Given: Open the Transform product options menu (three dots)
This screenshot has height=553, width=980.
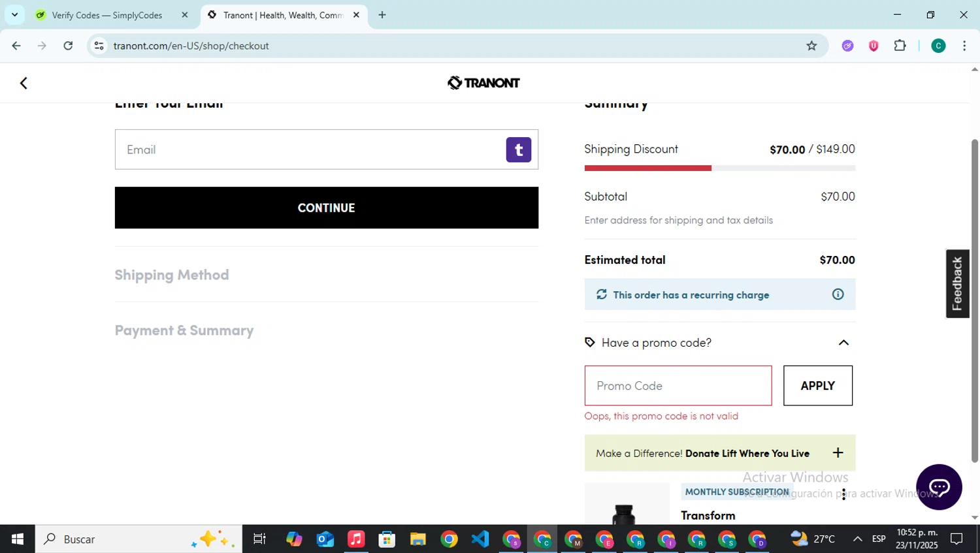Looking at the screenshot, I should coord(843,494).
